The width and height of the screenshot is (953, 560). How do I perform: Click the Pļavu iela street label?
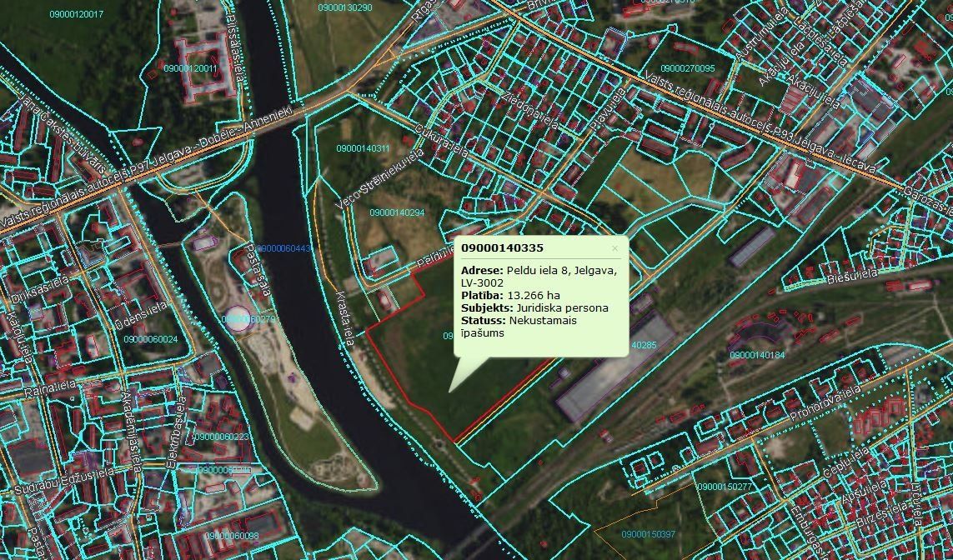point(607,108)
